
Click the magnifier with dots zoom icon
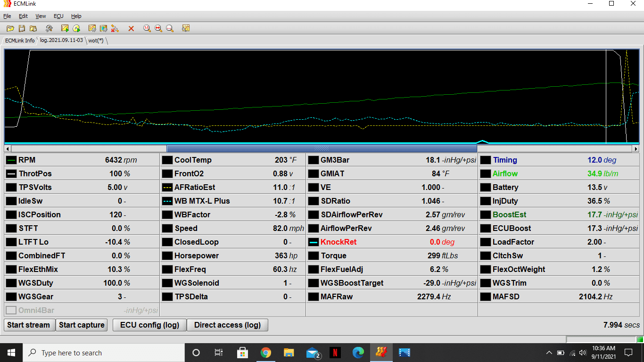click(170, 28)
